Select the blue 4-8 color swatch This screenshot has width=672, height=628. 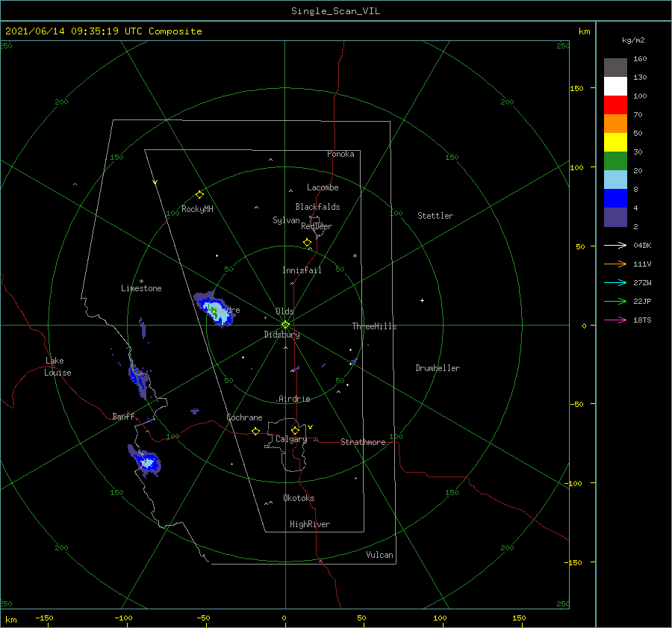[x=615, y=198]
